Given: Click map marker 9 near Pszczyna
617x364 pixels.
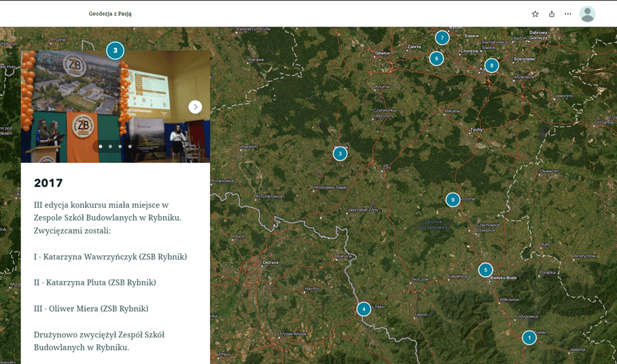Looking at the screenshot, I should (453, 200).
